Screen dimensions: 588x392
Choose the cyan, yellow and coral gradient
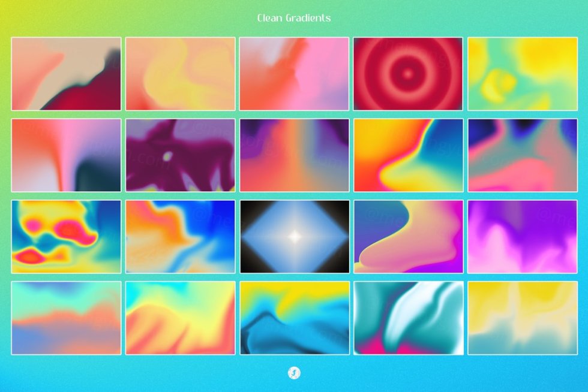[180, 318]
